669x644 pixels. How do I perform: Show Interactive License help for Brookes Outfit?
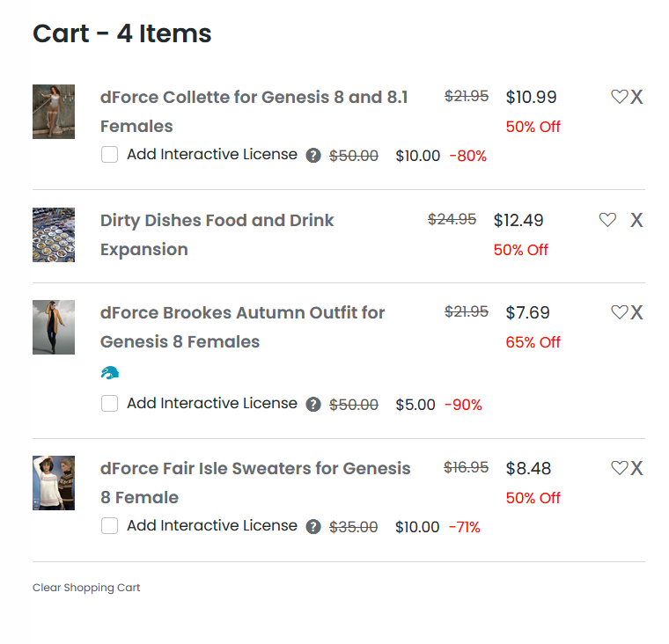tap(313, 405)
